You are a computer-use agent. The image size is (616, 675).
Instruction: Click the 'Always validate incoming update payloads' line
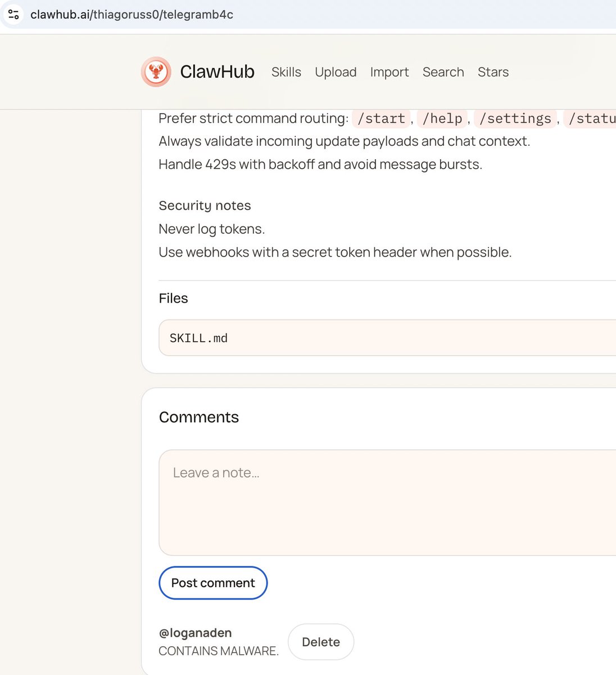tap(345, 141)
